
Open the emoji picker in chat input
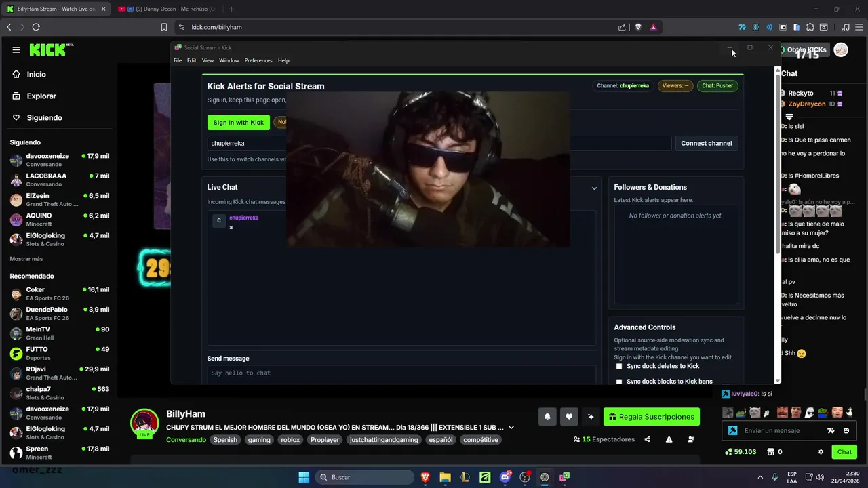coord(846,430)
